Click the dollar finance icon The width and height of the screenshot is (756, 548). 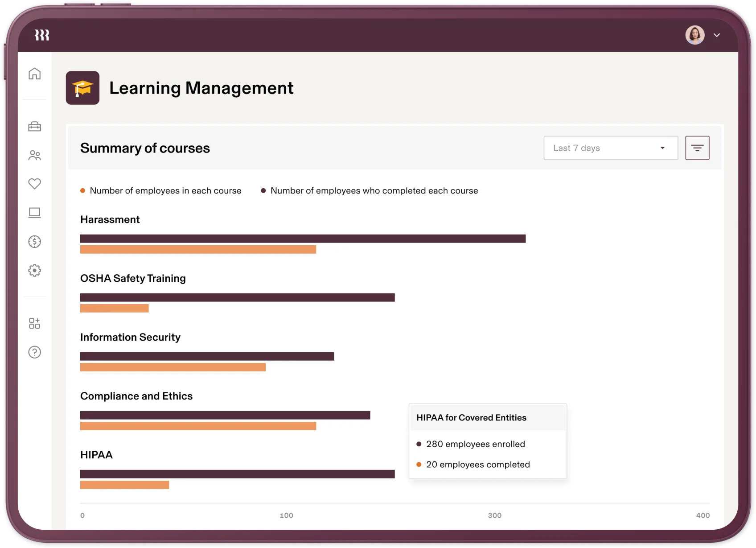(34, 242)
